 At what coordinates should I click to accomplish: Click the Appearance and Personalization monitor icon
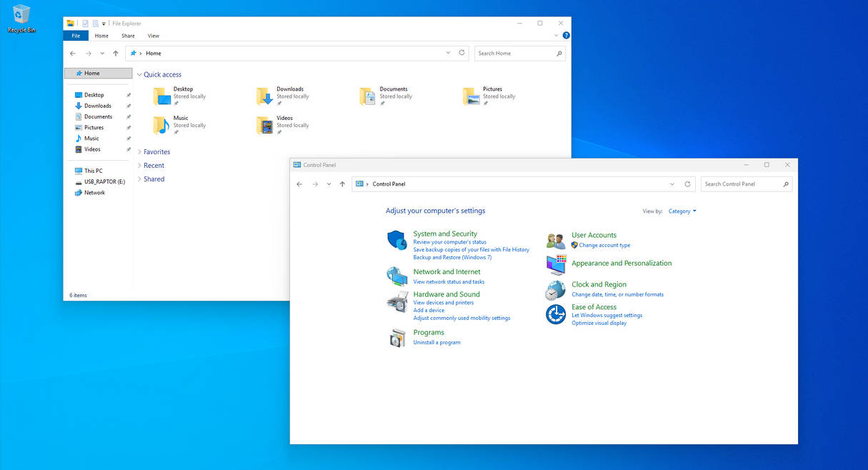tap(556, 265)
